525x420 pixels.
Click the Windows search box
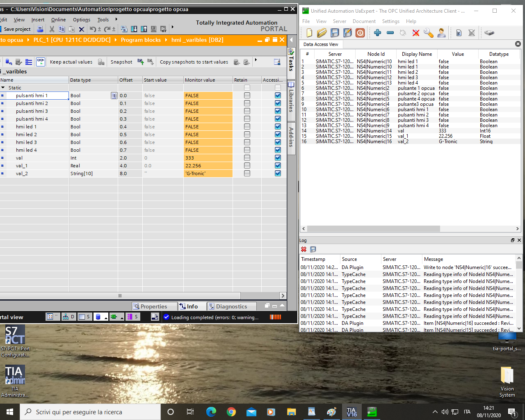[x=90, y=412]
